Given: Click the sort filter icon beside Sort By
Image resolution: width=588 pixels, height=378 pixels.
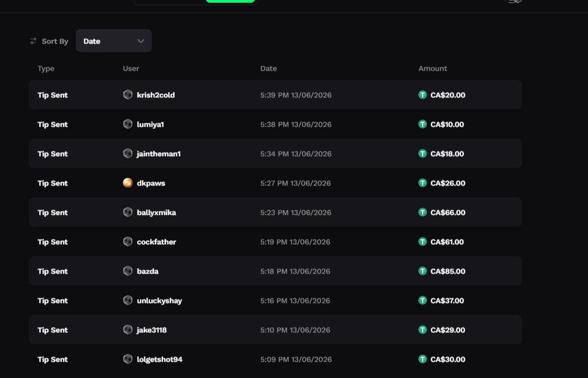Looking at the screenshot, I should point(33,41).
